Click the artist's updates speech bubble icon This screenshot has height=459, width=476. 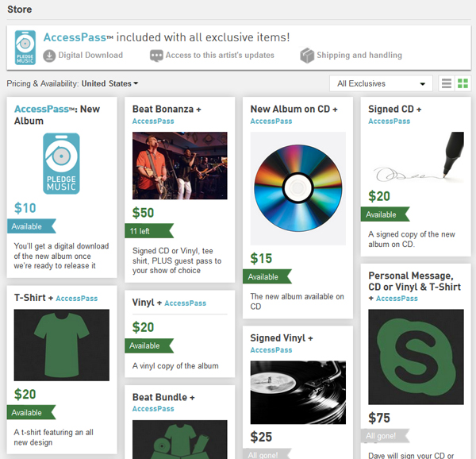tap(156, 56)
